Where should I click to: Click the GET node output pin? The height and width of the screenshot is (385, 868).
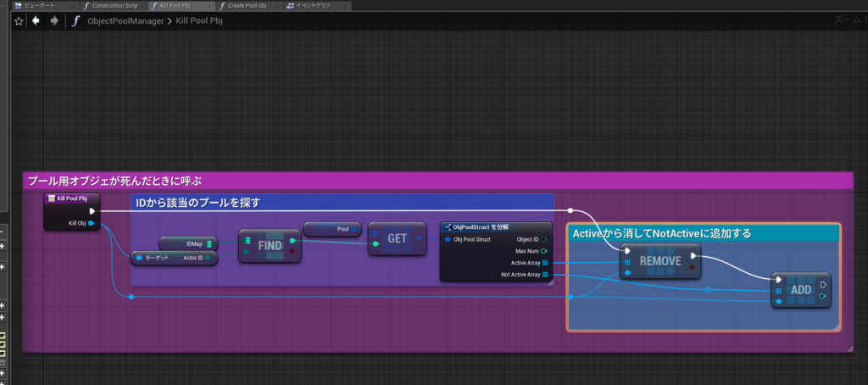point(419,239)
